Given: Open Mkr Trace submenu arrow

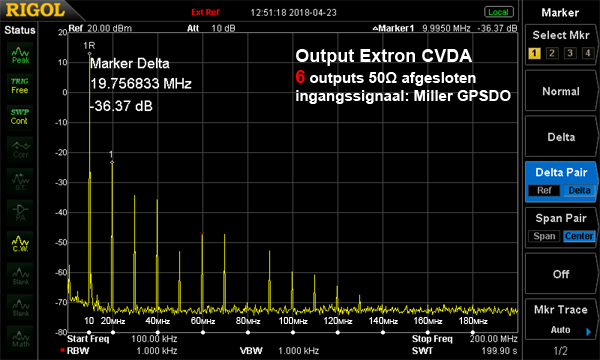Looking at the screenshot, I should (589, 332).
